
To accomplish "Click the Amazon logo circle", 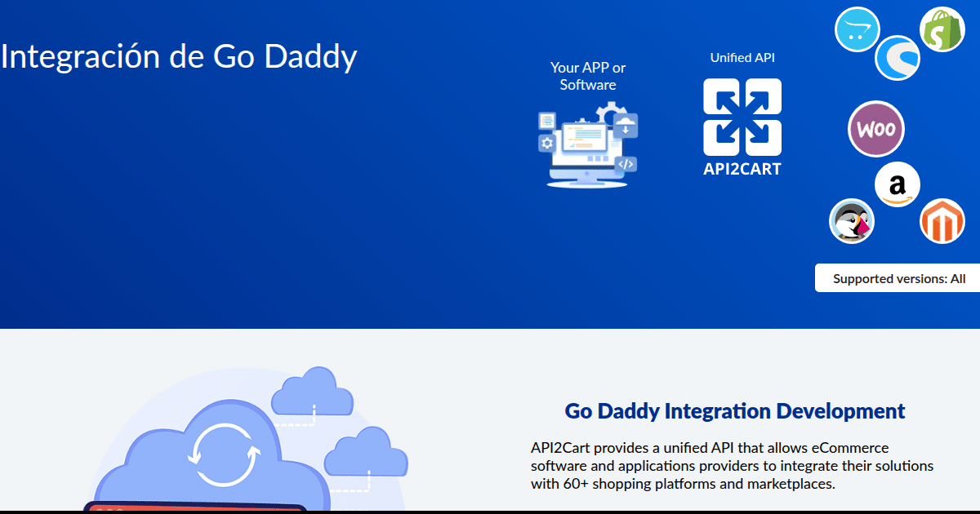I will click(x=898, y=184).
